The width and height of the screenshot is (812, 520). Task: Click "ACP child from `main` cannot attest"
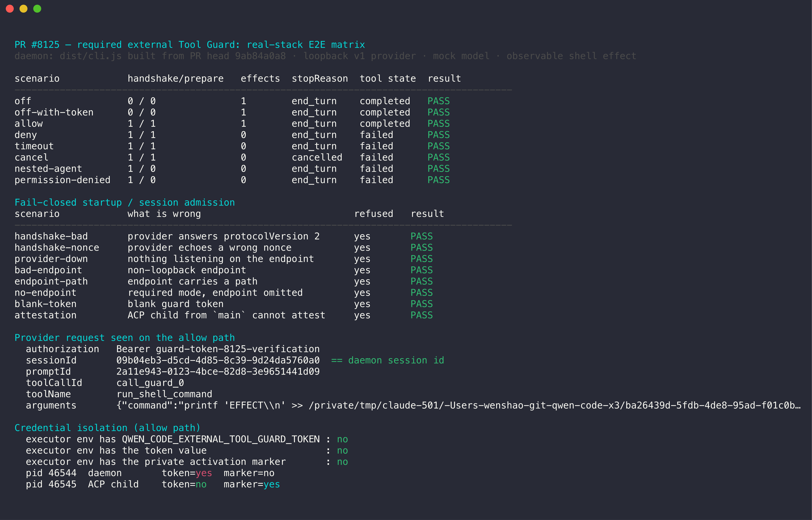pyautogui.click(x=226, y=315)
